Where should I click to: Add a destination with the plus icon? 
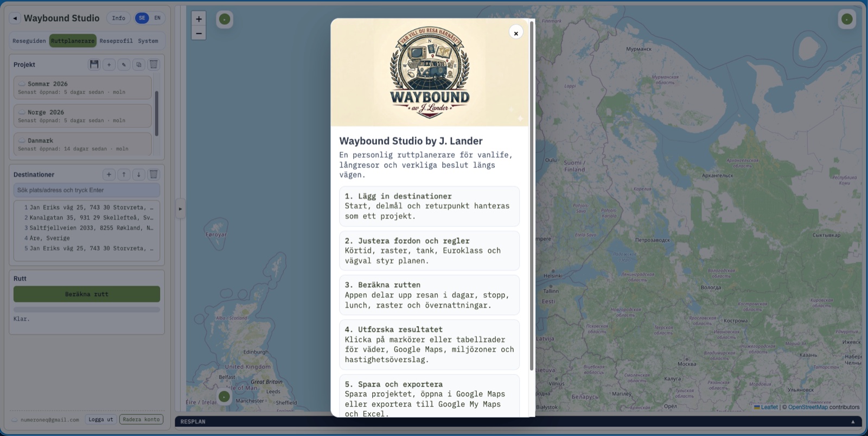[x=109, y=174]
